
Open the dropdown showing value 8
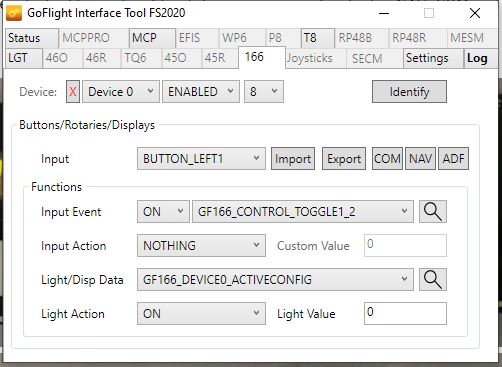pos(264,91)
